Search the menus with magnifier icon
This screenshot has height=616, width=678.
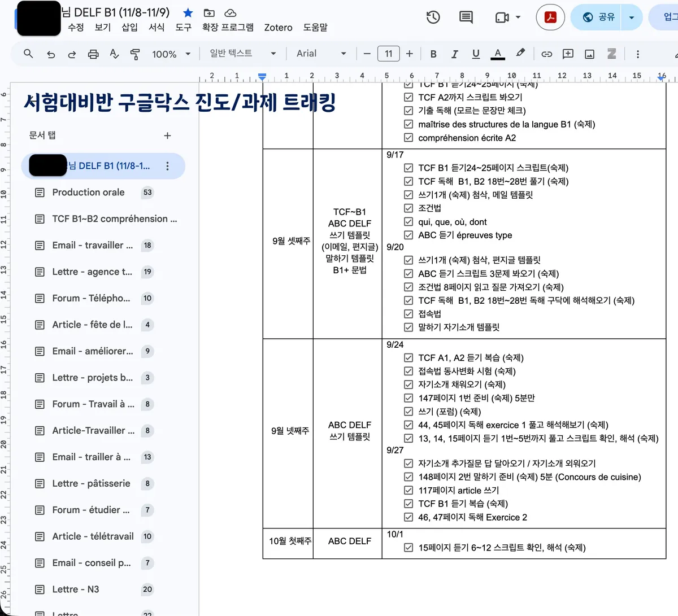[28, 54]
